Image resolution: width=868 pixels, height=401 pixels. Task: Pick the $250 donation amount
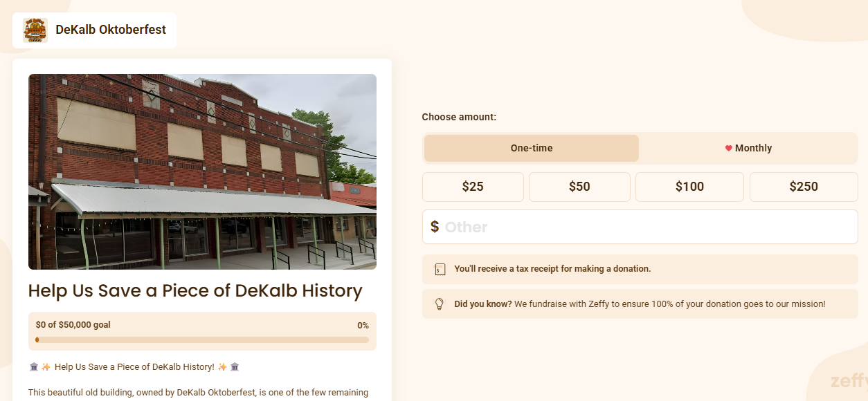click(x=804, y=187)
